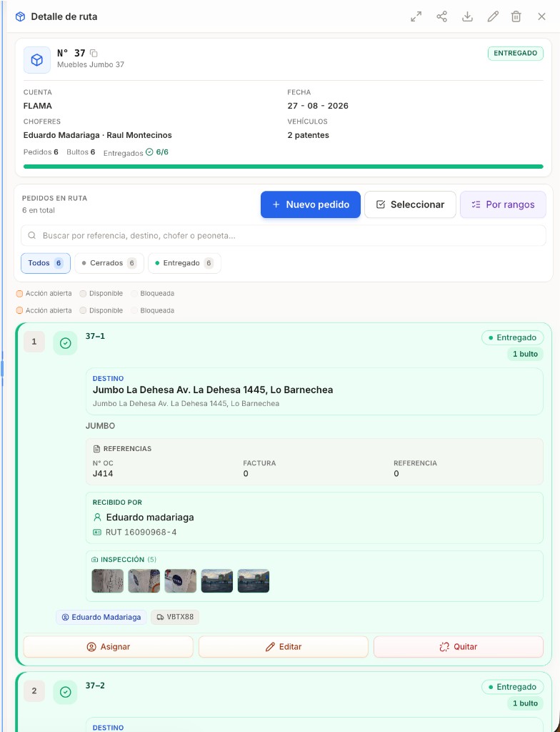Click the 1 bulto tag on order 37–1
The width and height of the screenshot is (560, 732).
(x=525, y=354)
